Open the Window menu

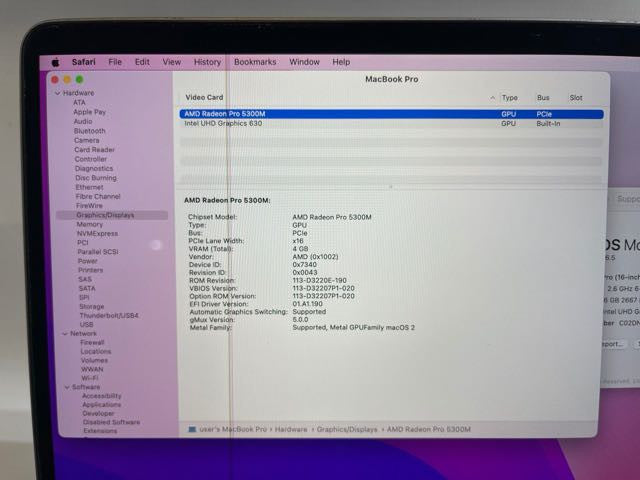click(304, 62)
